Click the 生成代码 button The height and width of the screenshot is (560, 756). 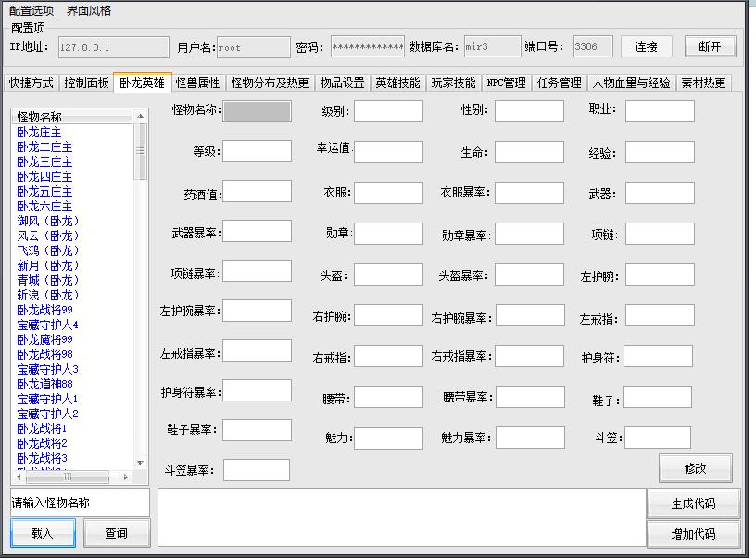point(694,503)
